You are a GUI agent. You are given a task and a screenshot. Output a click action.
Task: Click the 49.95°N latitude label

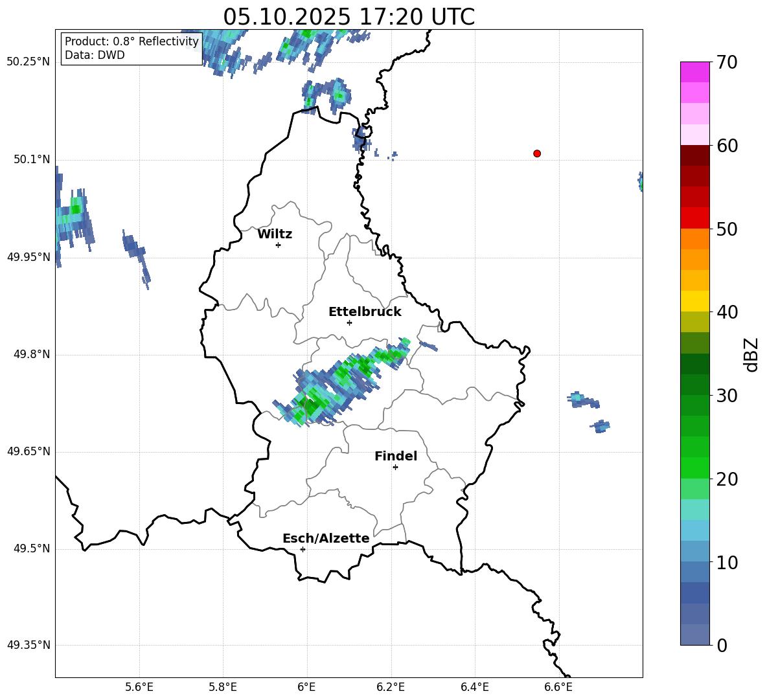[28, 257]
